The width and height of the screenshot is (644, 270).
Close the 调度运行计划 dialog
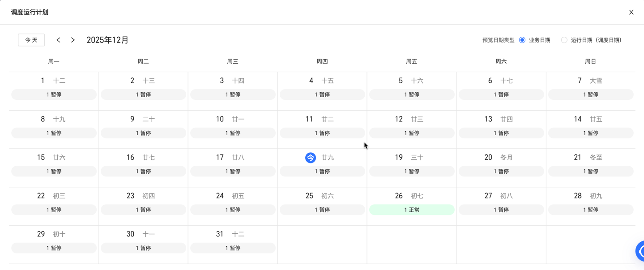[631, 12]
